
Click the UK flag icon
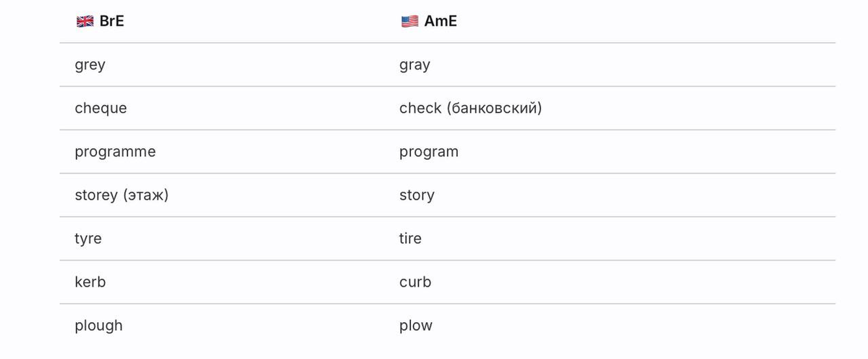pyautogui.click(x=85, y=21)
